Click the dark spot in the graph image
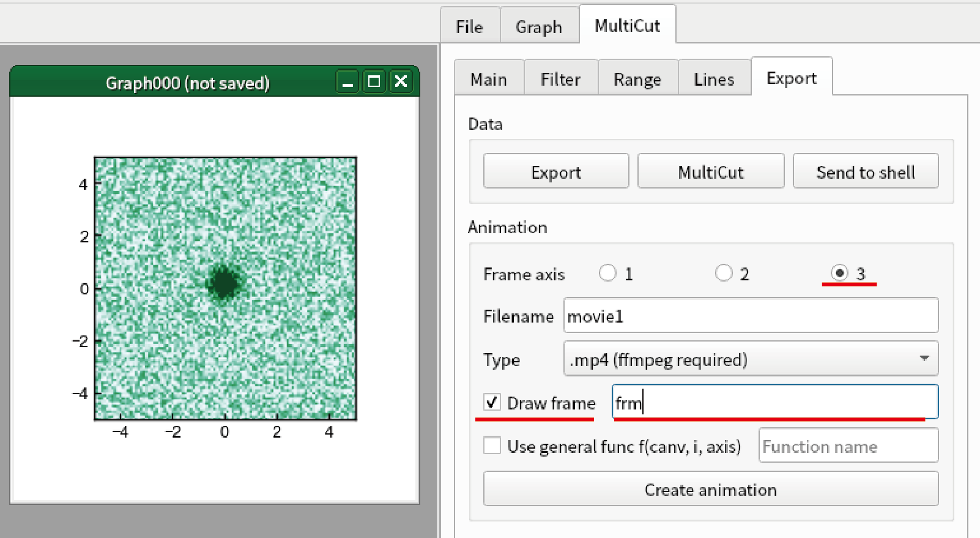Screen dimensions: 980x538 pos(225,283)
